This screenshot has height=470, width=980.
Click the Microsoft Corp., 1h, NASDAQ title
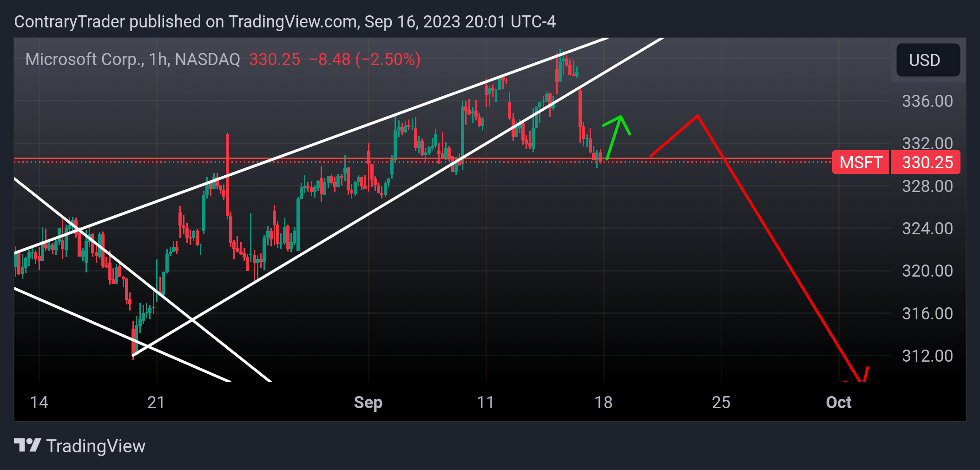133,60
